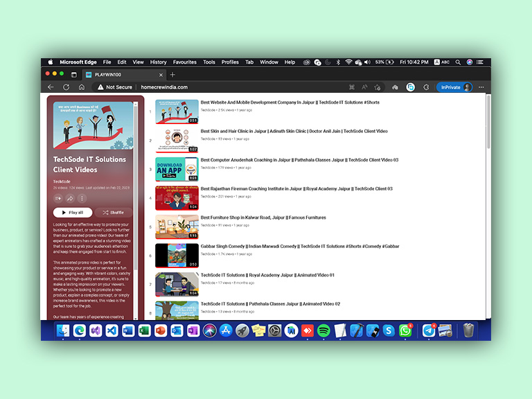Open 'Best Skin and Hair Clinic in Jaipur' video
The width and height of the screenshot is (532, 399).
(x=294, y=131)
